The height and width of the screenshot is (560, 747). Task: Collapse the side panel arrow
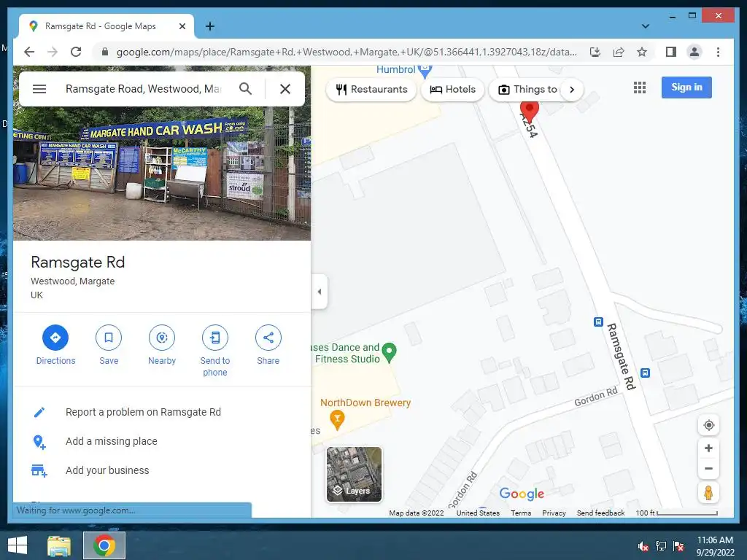point(320,292)
